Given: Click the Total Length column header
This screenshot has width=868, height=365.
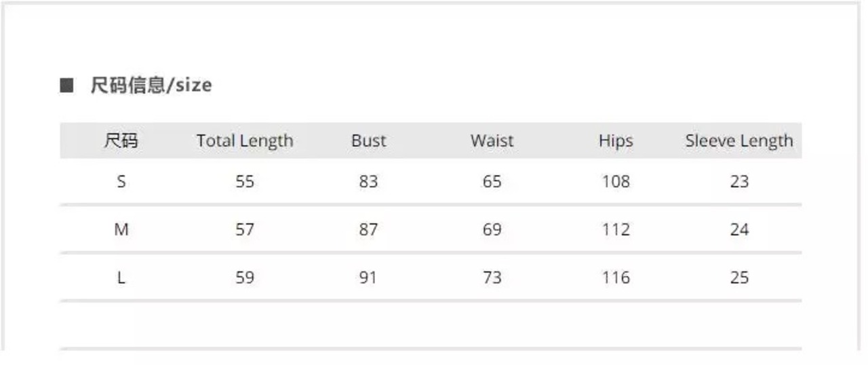Looking at the screenshot, I should pyautogui.click(x=245, y=141).
